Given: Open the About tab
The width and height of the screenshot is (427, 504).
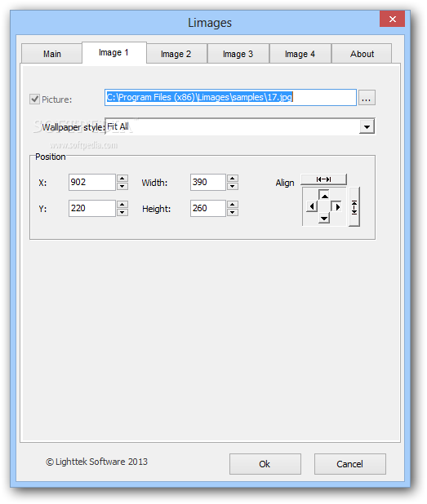Looking at the screenshot, I should click(x=362, y=54).
